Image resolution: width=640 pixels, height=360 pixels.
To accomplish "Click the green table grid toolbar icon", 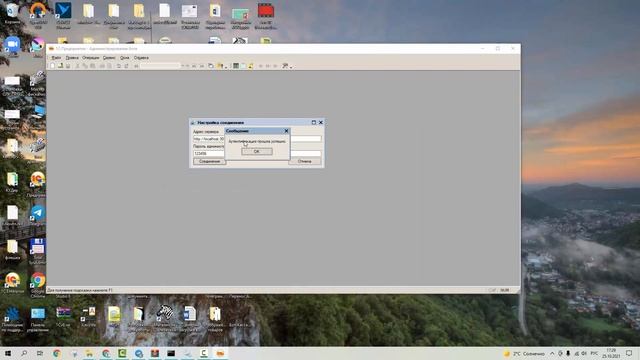I will (x=236, y=66).
